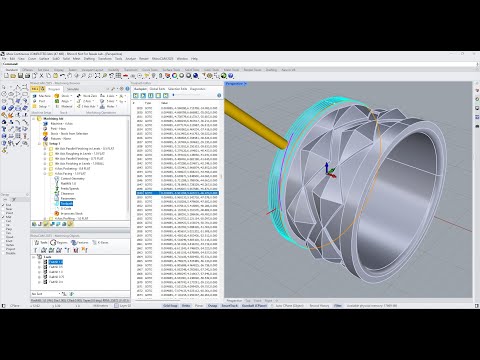Click the Work Zero operation icon
The height and width of the screenshot is (360, 480).
coord(79,96)
